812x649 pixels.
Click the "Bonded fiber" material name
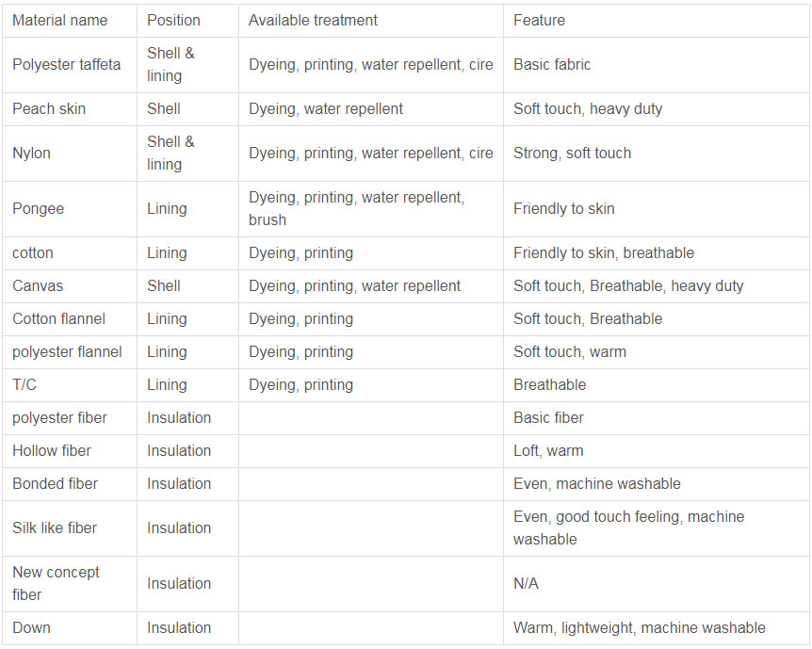[x=55, y=484]
